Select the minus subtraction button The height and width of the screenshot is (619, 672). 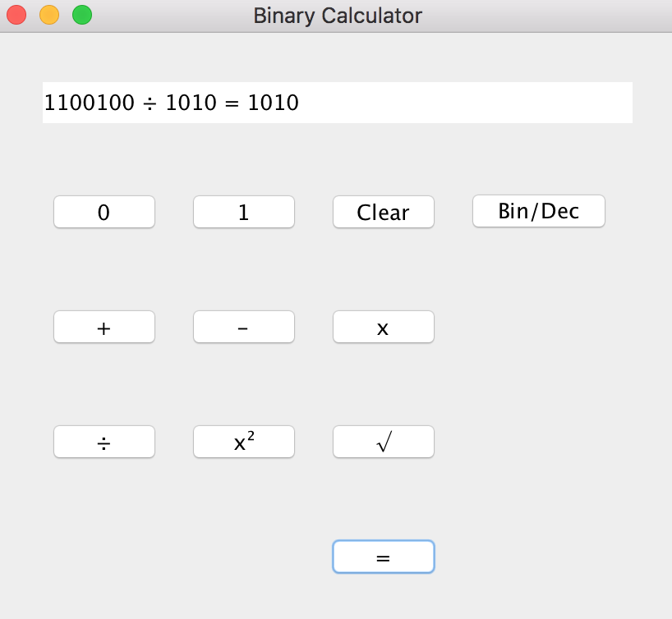[x=244, y=327]
